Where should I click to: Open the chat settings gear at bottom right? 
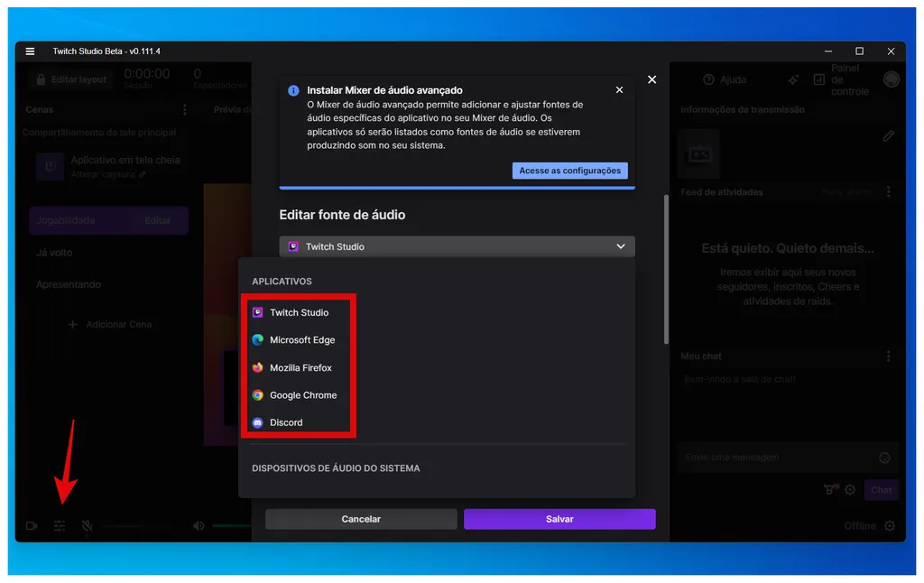coord(849,489)
